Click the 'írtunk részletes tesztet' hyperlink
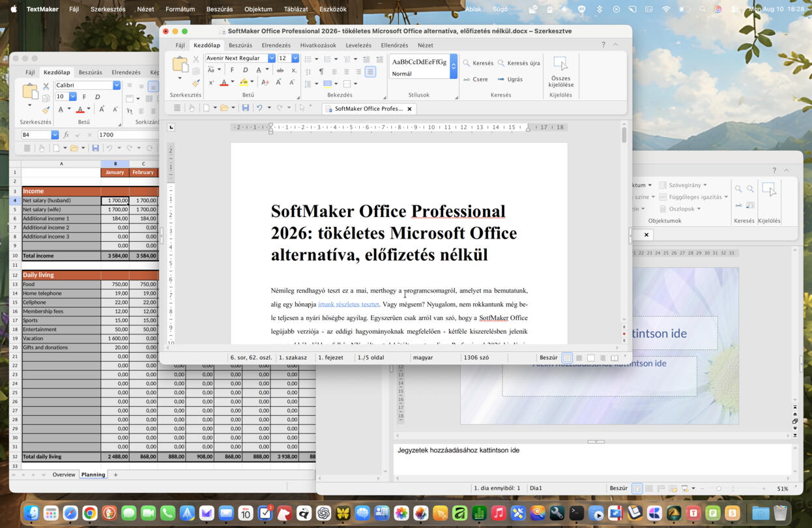812x528 pixels. (x=349, y=304)
